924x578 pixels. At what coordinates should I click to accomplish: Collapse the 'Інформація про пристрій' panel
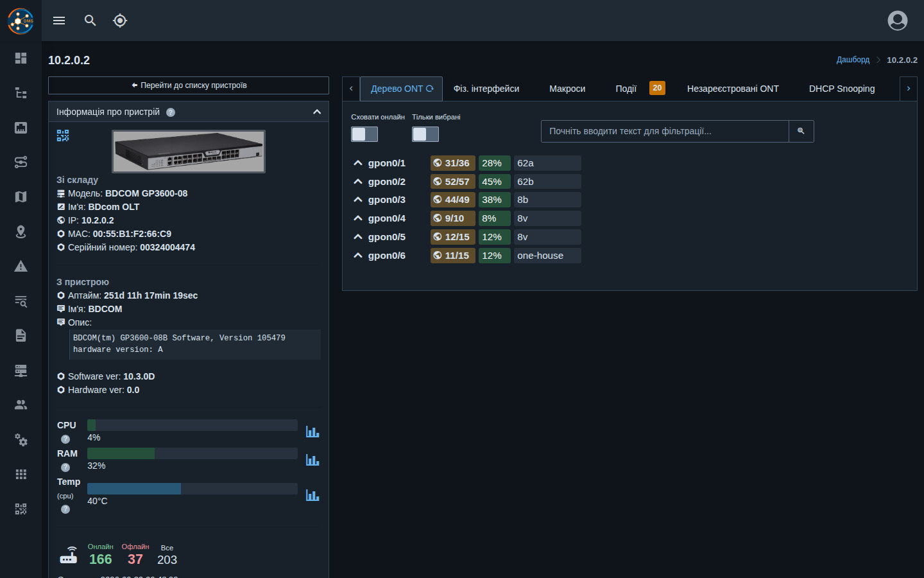click(317, 112)
